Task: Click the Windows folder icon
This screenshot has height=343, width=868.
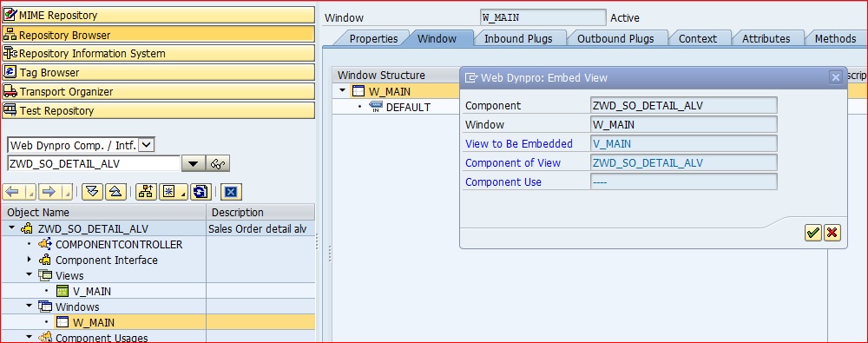Action: coord(45,307)
